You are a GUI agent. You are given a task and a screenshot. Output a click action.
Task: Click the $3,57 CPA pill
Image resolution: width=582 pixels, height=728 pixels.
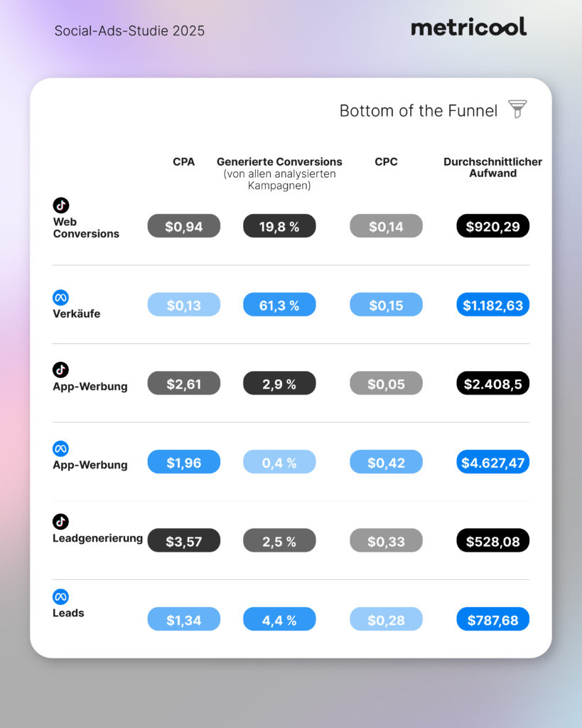tap(183, 541)
